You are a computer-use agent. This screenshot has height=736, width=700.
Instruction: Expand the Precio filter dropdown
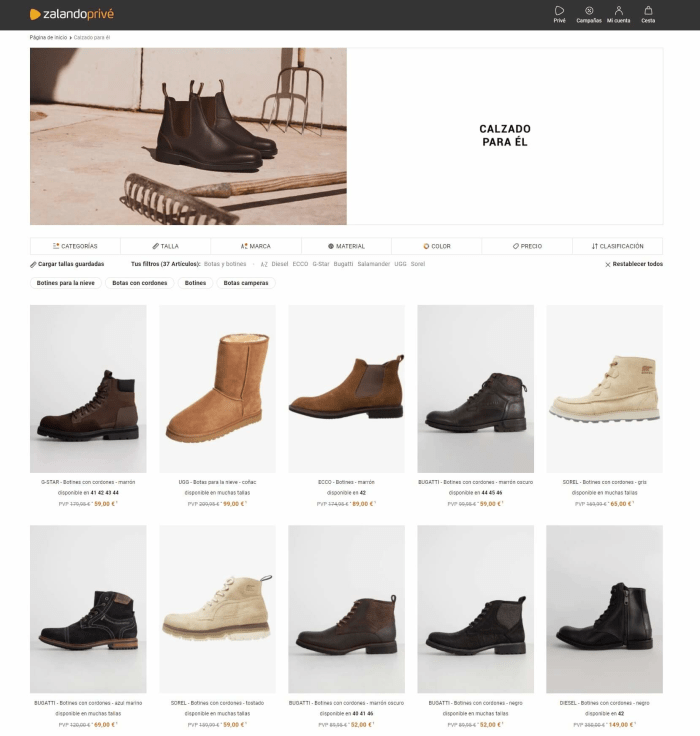click(x=527, y=246)
